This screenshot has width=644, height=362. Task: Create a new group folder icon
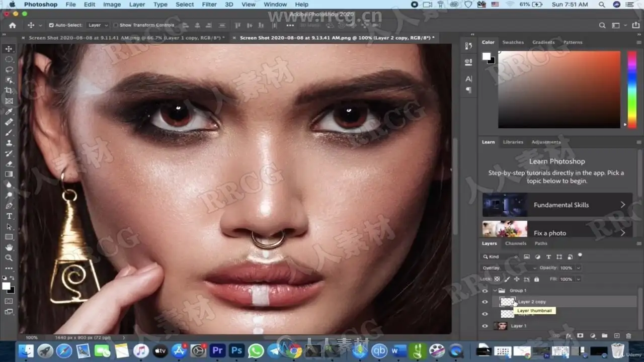point(604,336)
